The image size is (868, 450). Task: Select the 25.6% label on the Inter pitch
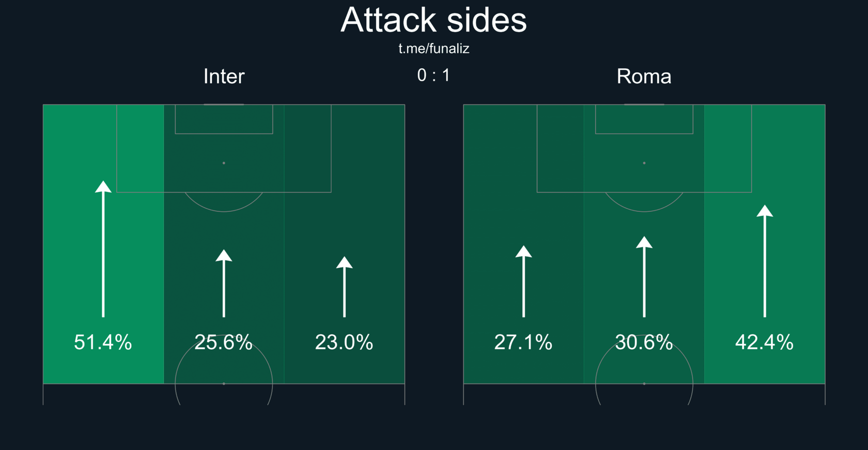click(224, 343)
